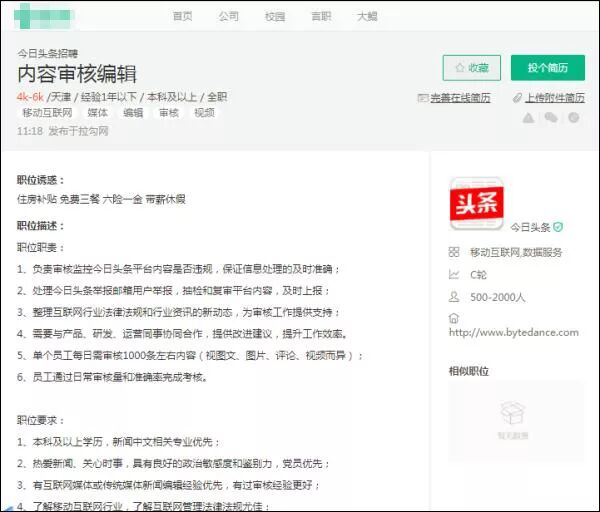Share via the WeChat icon
600x512 pixels.
[550, 118]
